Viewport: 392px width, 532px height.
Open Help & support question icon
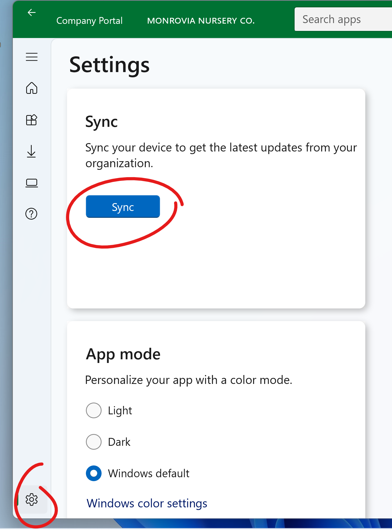31,214
